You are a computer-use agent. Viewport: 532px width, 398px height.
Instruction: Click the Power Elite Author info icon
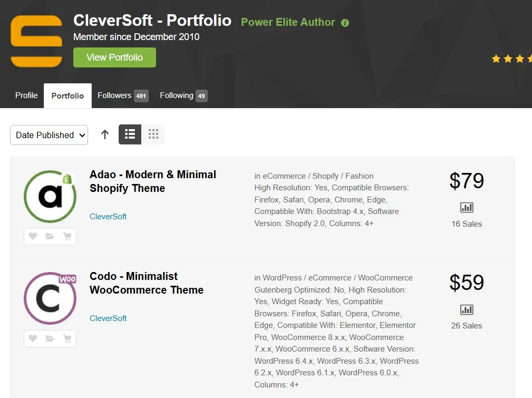pyautogui.click(x=345, y=23)
